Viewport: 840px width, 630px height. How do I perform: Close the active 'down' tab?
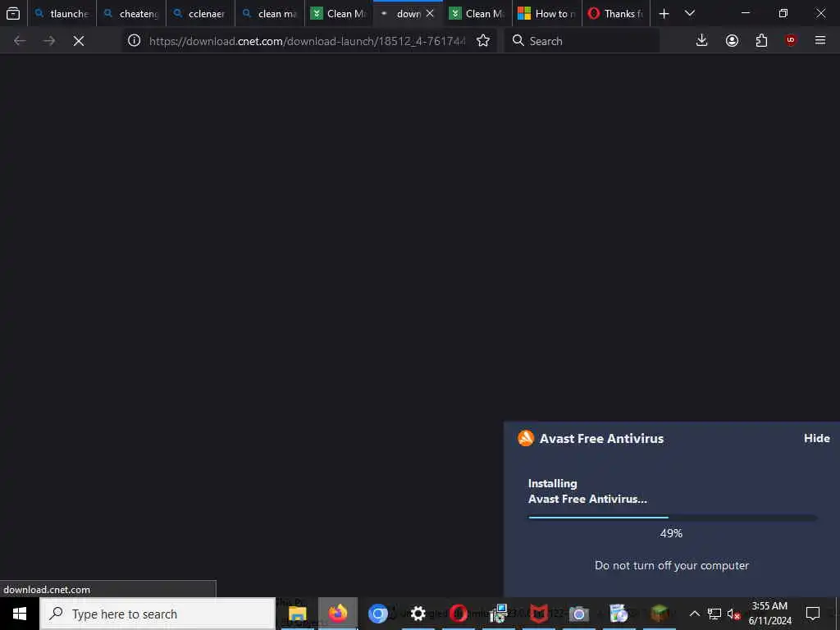[430, 13]
